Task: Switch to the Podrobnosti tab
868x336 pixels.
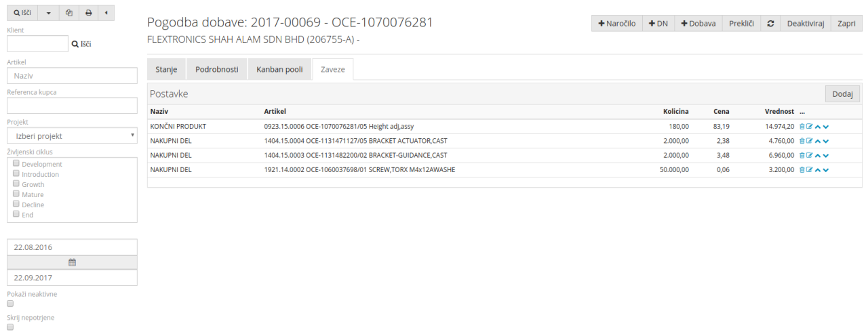Action: [x=216, y=69]
